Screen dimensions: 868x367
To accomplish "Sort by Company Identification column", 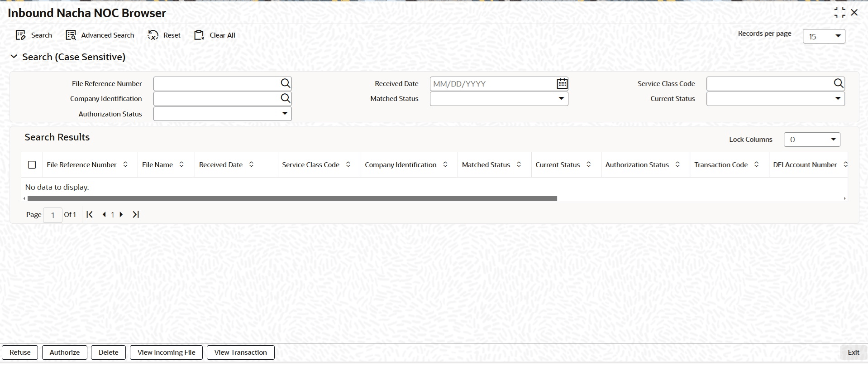I will pos(445,164).
